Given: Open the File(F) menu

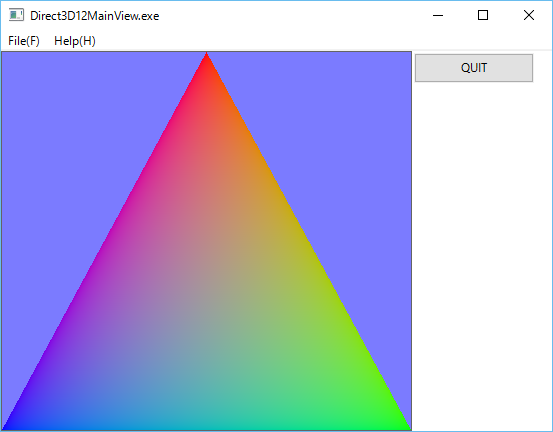Looking at the screenshot, I should click(24, 41).
